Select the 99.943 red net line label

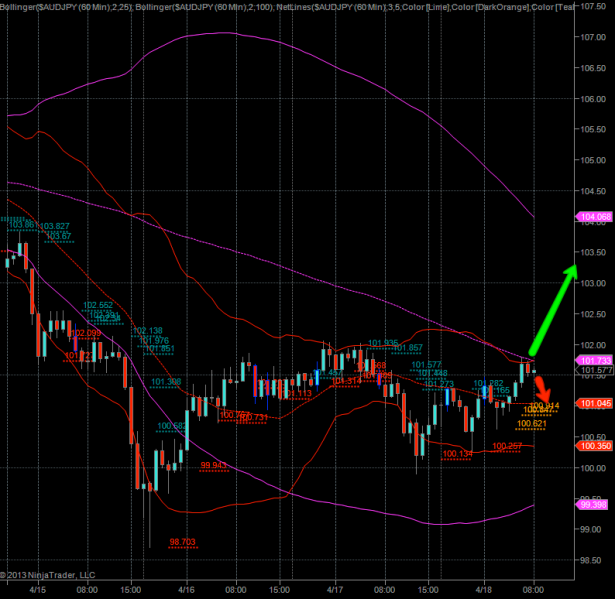213,465
